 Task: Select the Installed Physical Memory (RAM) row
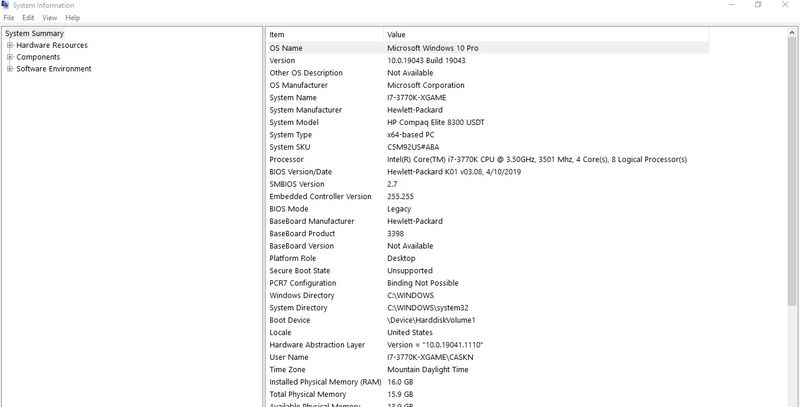pos(487,382)
